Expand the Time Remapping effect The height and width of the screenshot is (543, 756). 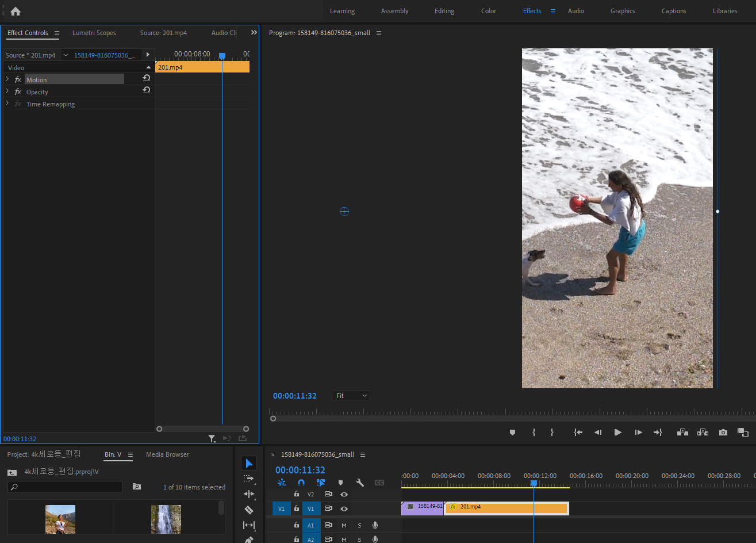click(x=7, y=104)
